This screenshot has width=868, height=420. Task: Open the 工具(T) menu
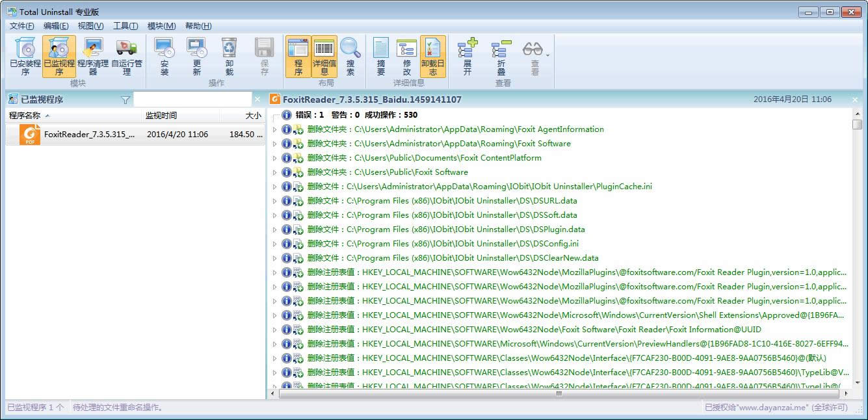pos(125,26)
